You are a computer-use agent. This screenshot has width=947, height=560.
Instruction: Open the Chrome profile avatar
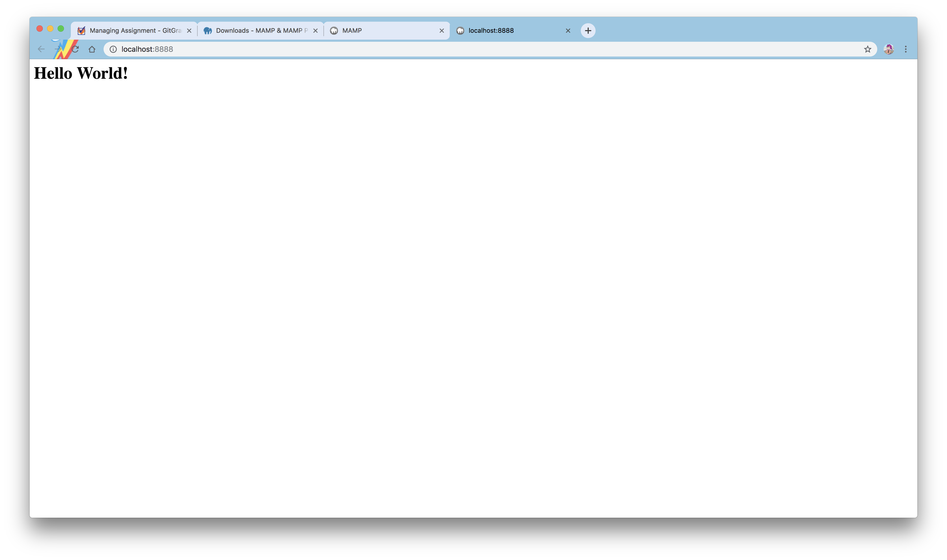(x=888, y=49)
